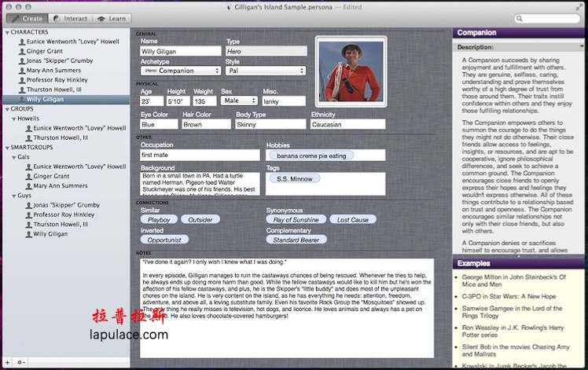Click the banana creme pie eating hobby token

pyautogui.click(x=311, y=156)
